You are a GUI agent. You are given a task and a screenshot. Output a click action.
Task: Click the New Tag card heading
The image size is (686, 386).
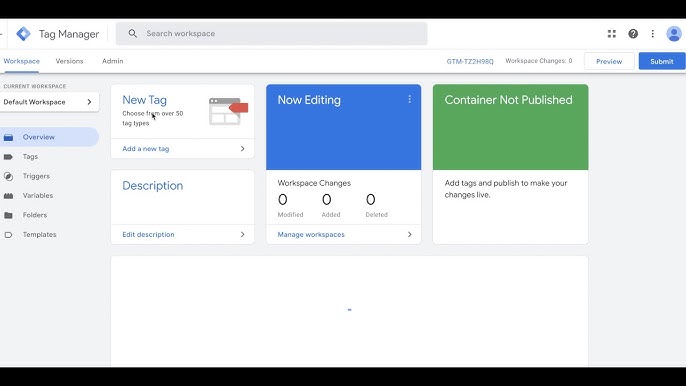(x=144, y=100)
